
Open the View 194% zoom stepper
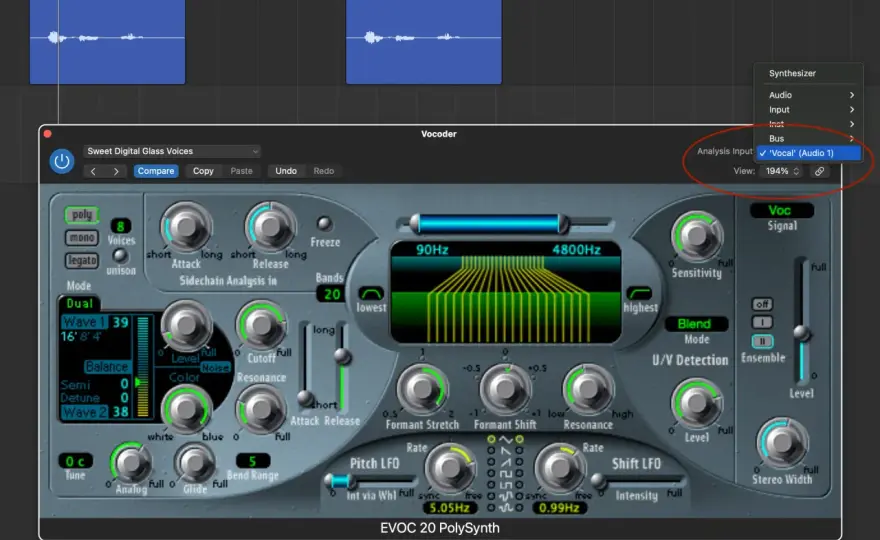click(x=782, y=171)
